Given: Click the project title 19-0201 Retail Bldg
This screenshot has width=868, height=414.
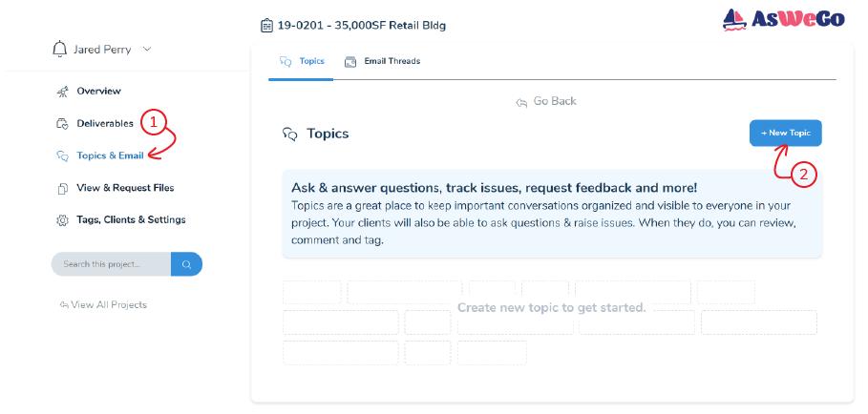Looking at the screenshot, I should (x=362, y=26).
